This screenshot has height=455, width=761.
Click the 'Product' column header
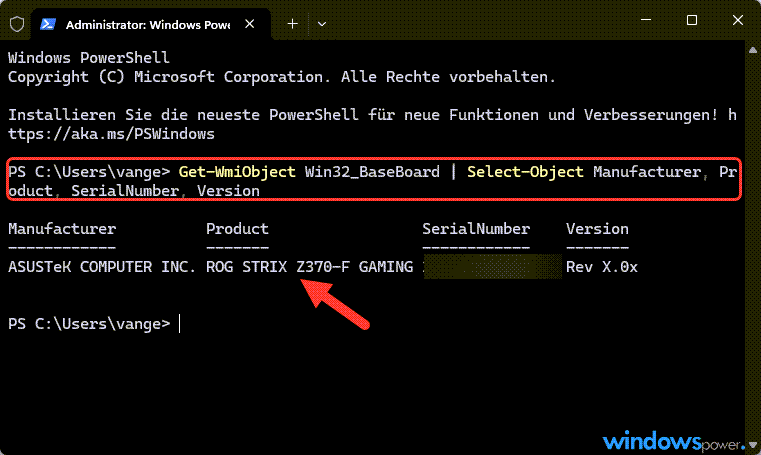(x=237, y=229)
